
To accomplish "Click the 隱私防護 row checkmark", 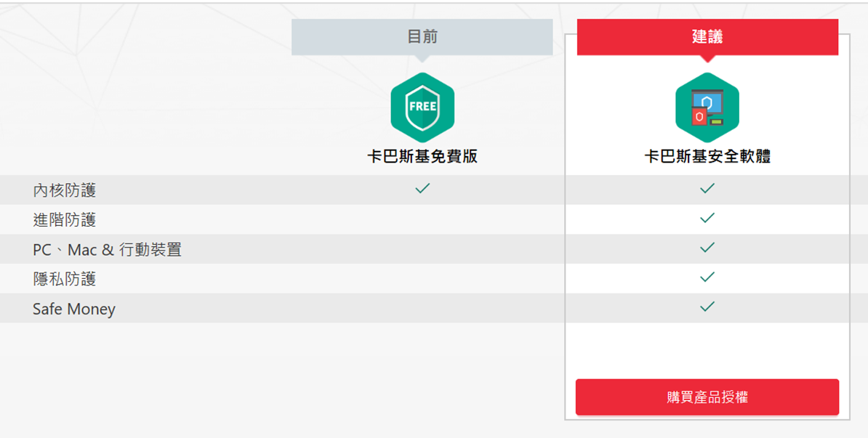I will pyautogui.click(x=707, y=277).
